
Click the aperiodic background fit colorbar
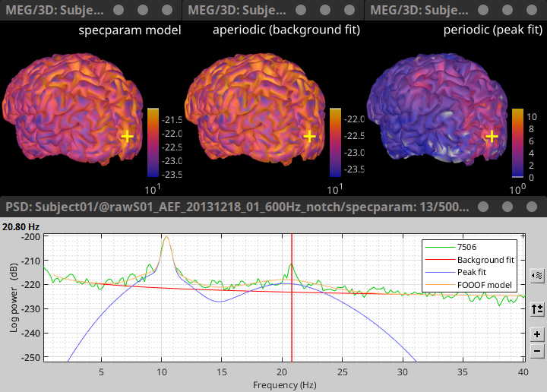click(335, 143)
